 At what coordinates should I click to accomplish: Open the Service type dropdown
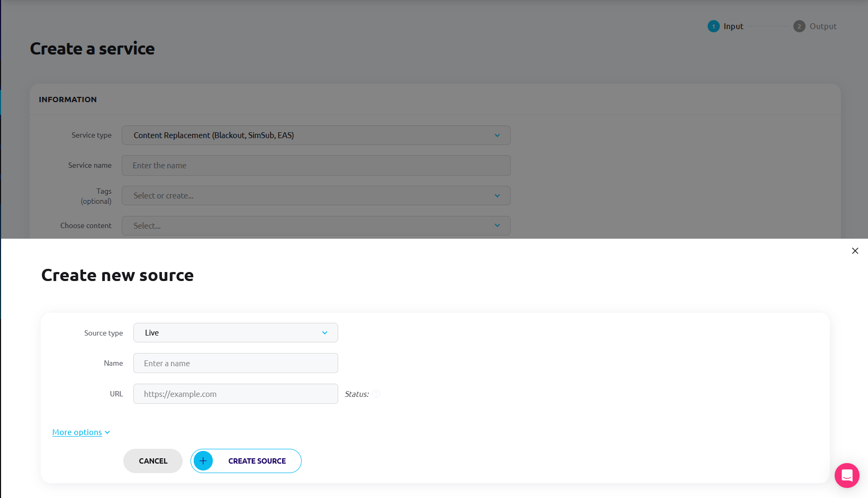tap(316, 135)
